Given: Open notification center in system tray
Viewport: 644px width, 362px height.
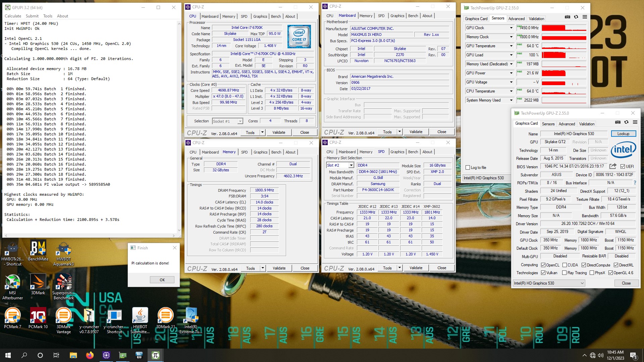Looking at the screenshot, I should click(x=634, y=355).
